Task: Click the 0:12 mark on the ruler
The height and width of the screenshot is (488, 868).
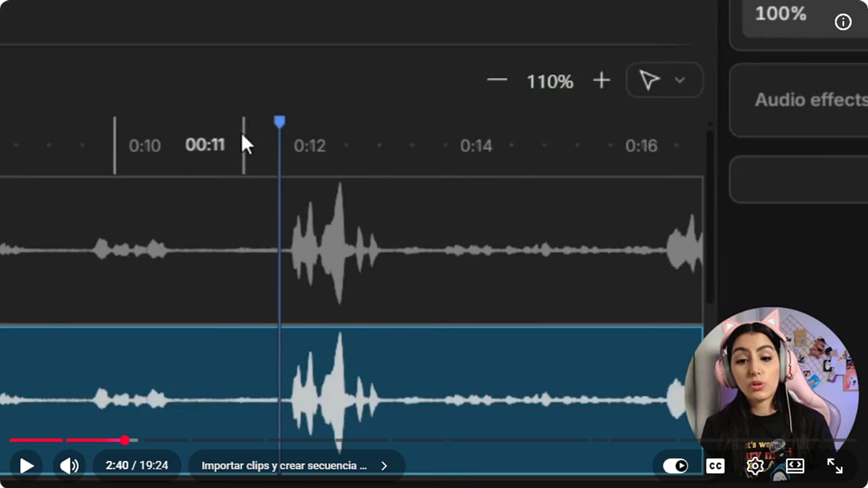Action: (x=310, y=146)
